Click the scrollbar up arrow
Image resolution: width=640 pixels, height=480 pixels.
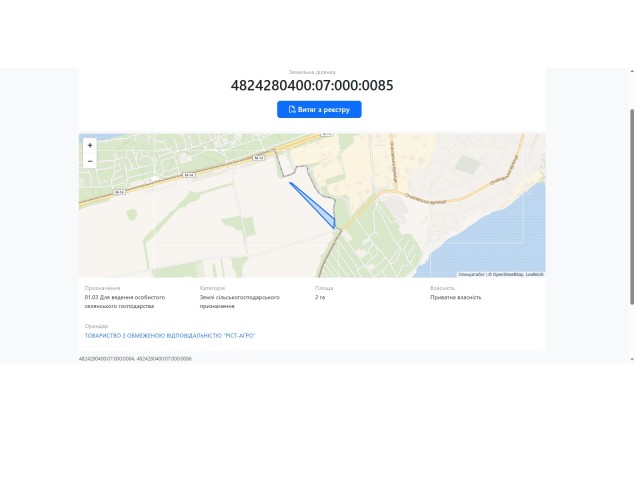coord(632,71)
